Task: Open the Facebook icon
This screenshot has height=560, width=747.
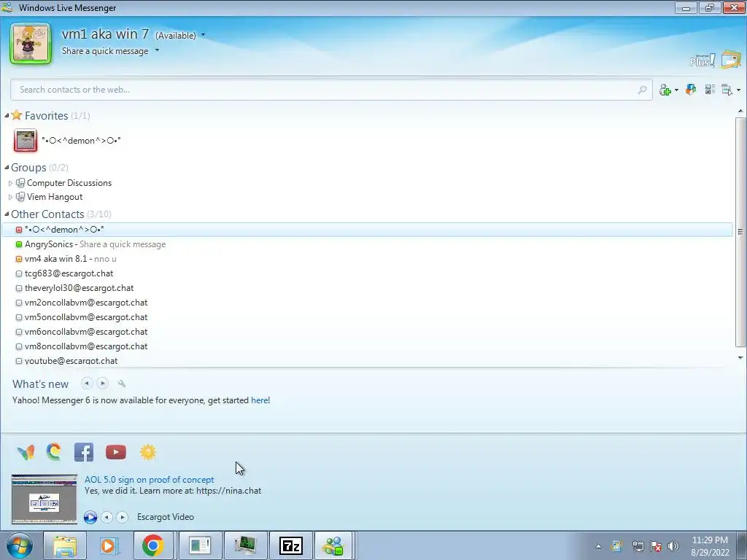Action: 84,452
